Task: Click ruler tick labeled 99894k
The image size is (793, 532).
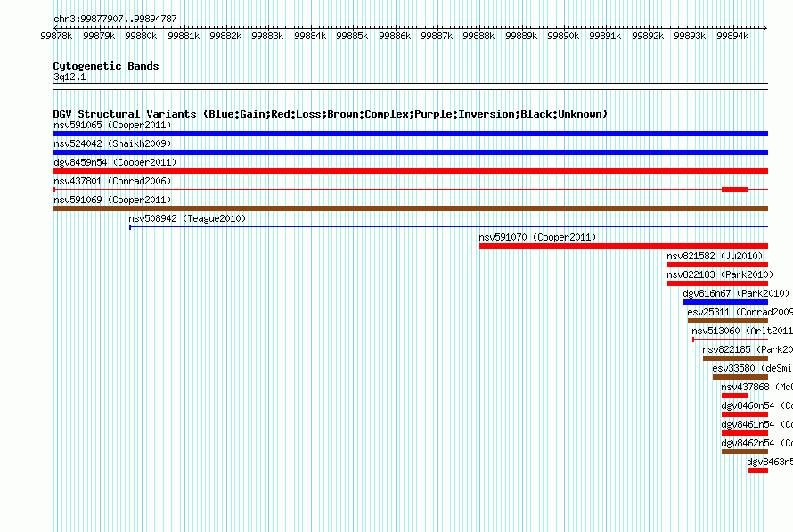Action: pos(732,36)
